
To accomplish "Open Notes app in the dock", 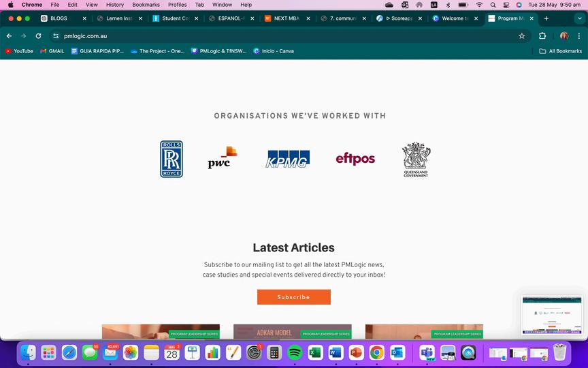I will pos(152,352).
